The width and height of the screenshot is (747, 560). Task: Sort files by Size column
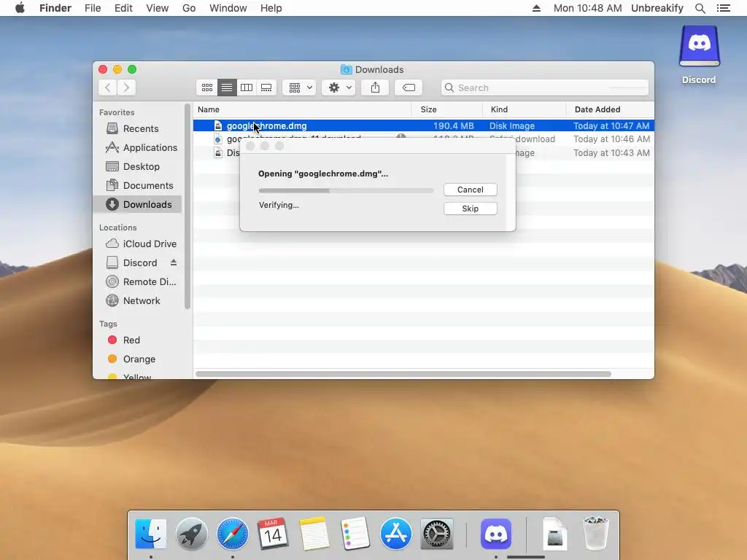[x=447, y=109]
